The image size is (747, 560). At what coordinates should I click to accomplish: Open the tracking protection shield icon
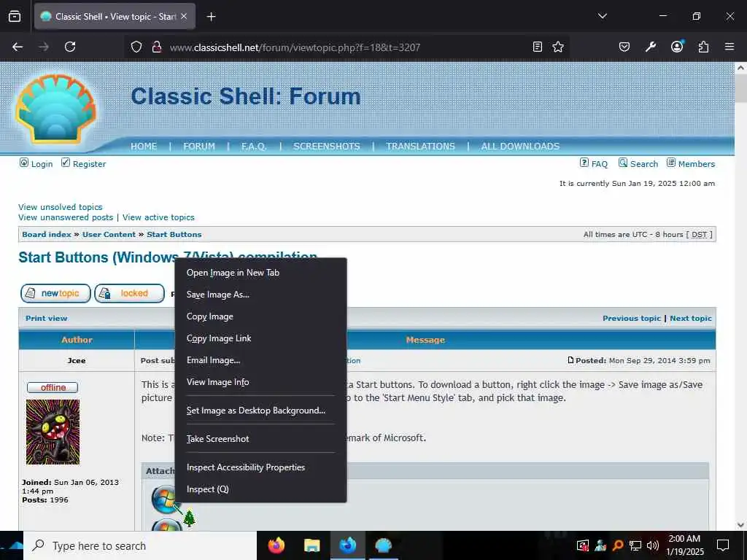[x=136, y=47]
